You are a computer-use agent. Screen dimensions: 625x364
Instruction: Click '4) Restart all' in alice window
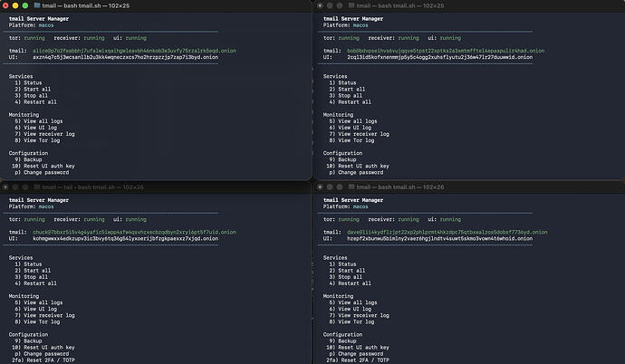[36, 101]
